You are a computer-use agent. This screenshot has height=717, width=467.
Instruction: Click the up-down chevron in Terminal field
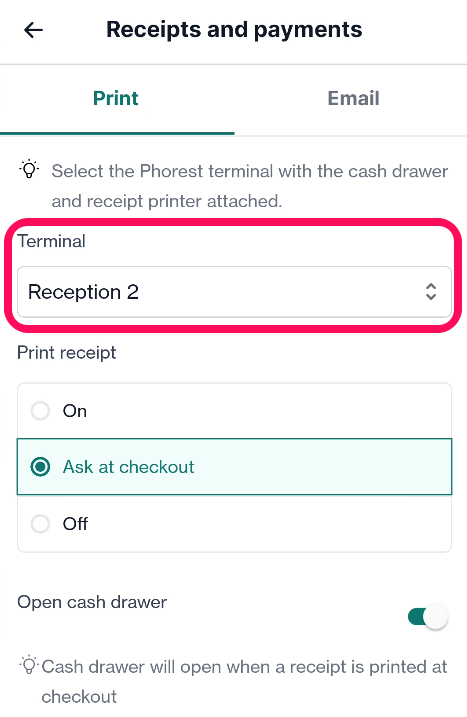click(x=430, y=292)
